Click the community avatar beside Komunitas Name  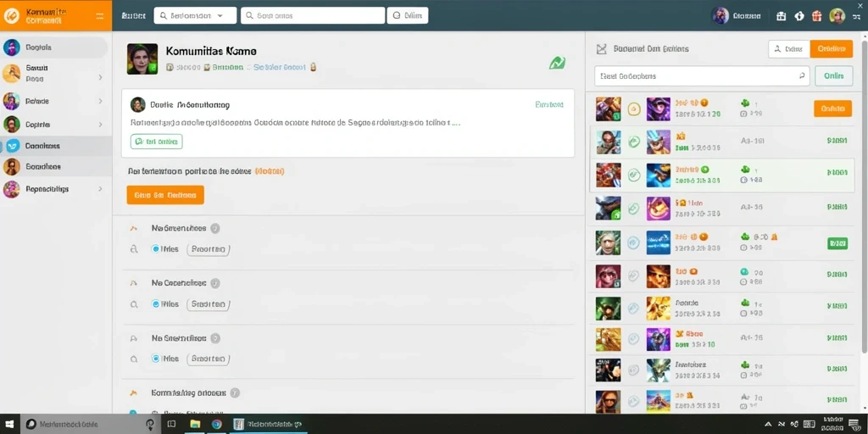click(142, 59)
